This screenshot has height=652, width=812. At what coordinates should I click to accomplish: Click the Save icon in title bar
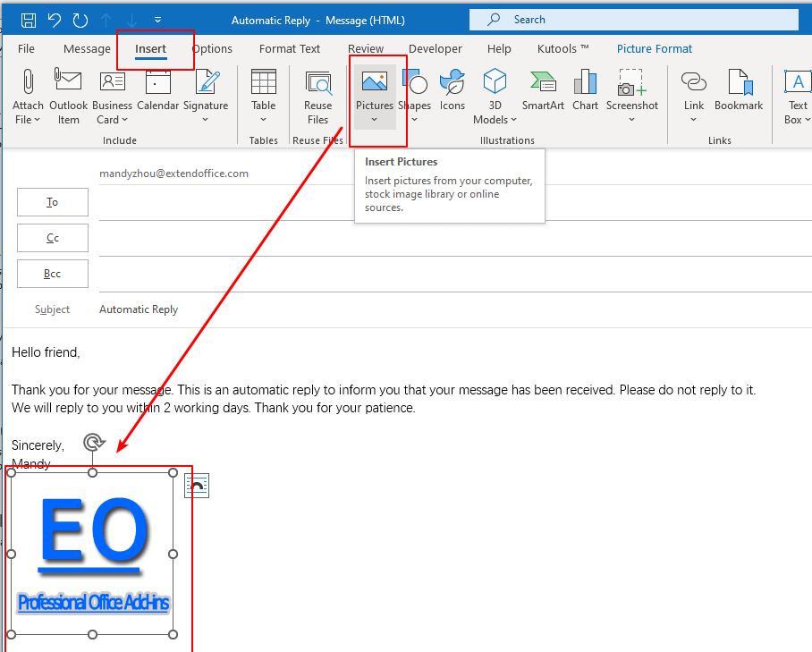pyautogui.click(x=29, y=20)
